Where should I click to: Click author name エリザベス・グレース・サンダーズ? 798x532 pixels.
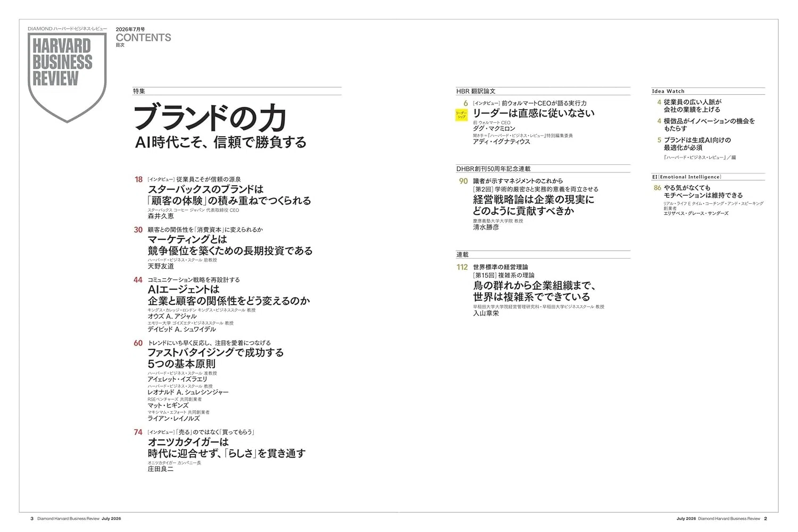pos(696,213)
